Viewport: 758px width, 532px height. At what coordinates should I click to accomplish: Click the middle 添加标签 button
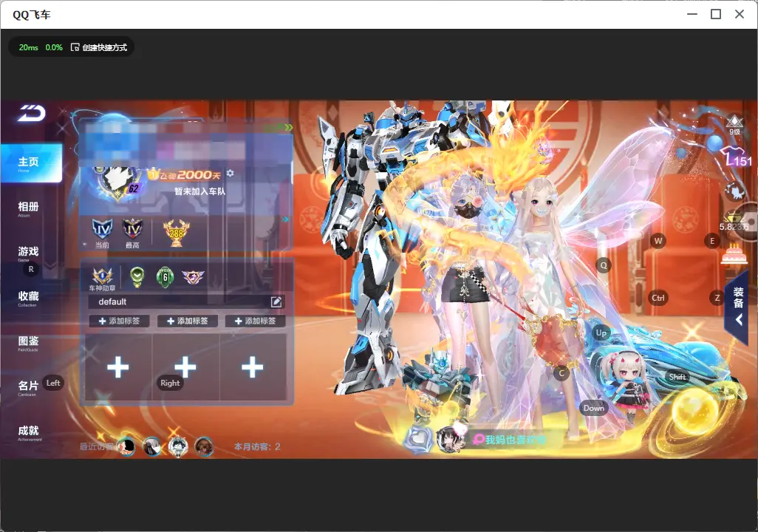(187, 321)
